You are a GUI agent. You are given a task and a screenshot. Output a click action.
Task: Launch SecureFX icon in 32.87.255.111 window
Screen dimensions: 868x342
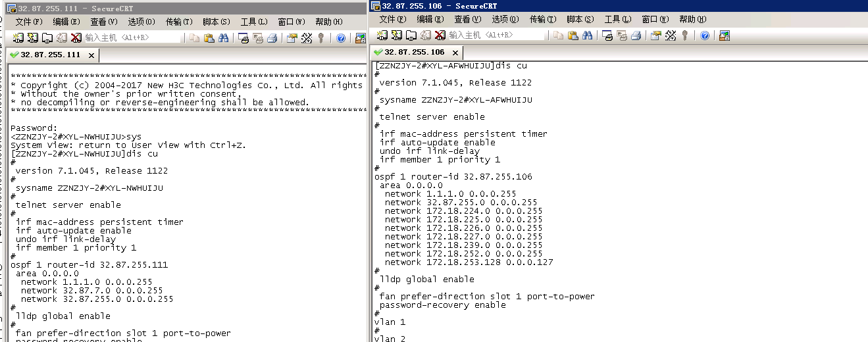click(361, 38)
